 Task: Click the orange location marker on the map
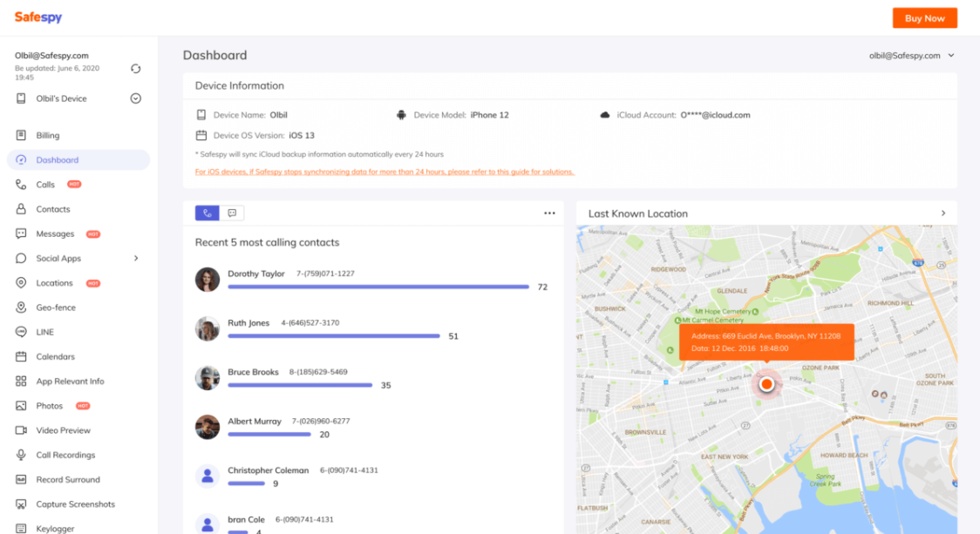tap(767, 384)
